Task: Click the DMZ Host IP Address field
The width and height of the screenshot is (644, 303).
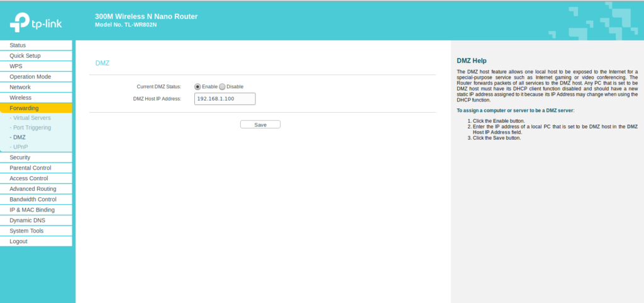Action: pos(225,99)
